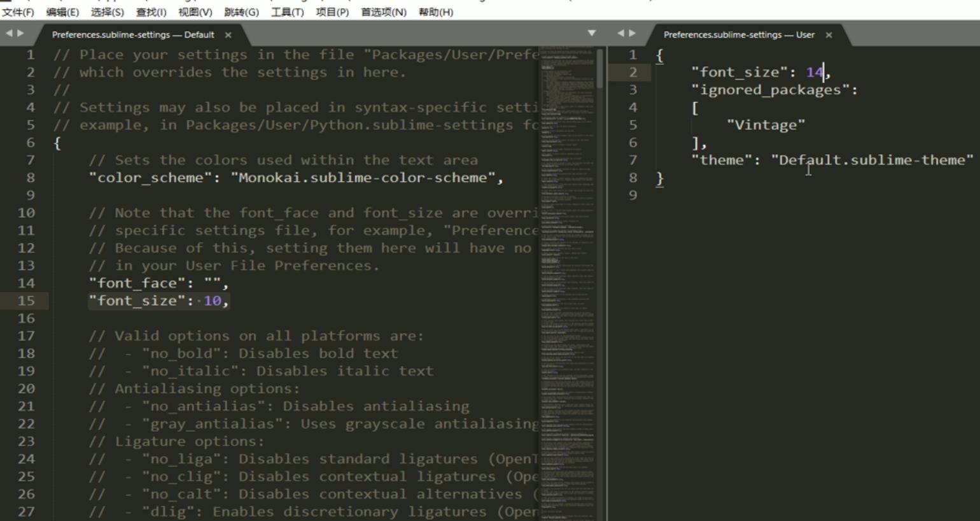
Task: Open the 查找(I) menu
Action: 151,12
